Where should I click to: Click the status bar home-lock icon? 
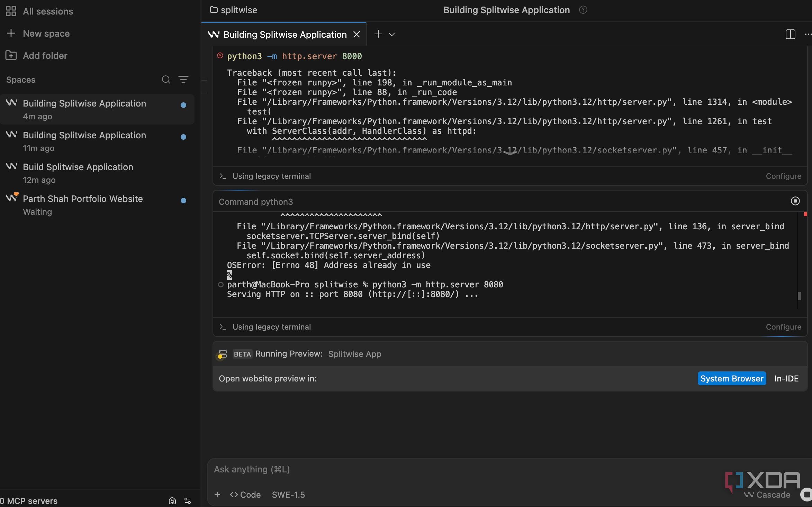pos(172,501)
